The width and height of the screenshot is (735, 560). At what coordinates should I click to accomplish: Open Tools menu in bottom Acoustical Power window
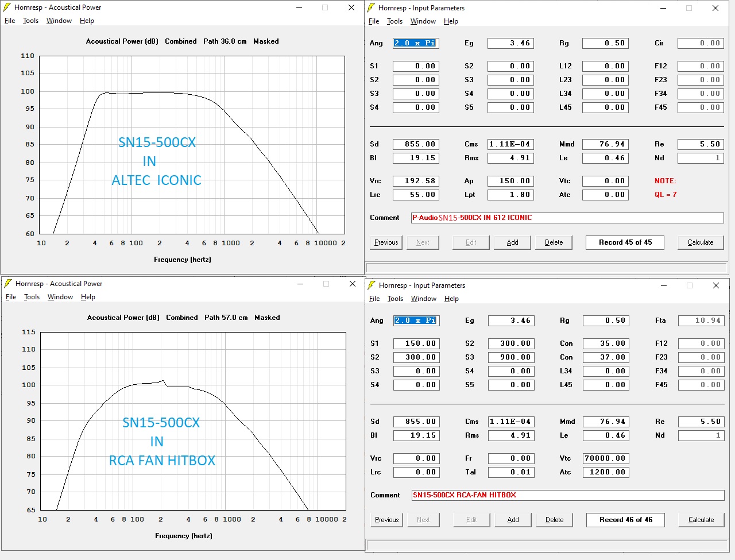[32, 297]
